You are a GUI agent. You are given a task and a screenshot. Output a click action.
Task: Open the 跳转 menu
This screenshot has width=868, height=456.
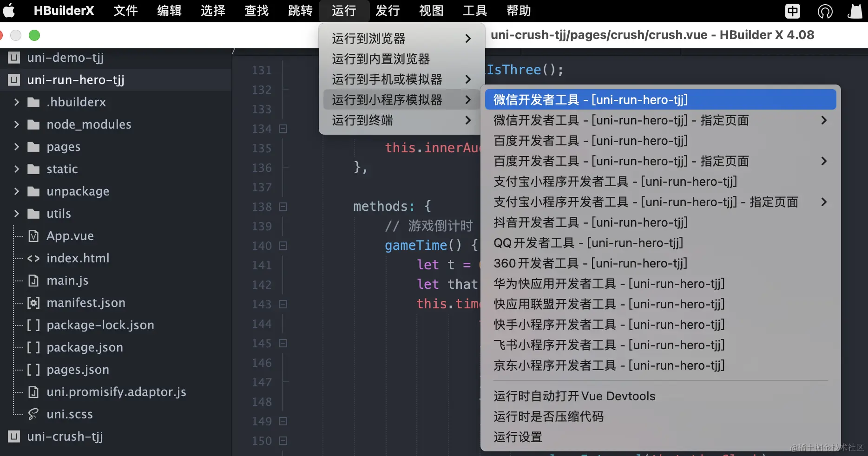tap(300, 11)
